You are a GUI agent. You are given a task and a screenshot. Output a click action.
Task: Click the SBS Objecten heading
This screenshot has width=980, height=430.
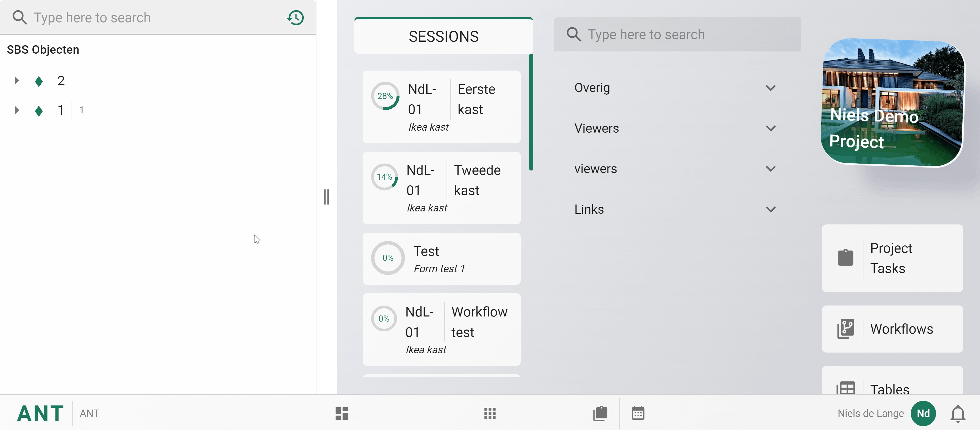pyautogui.click(x=43, y=50)
